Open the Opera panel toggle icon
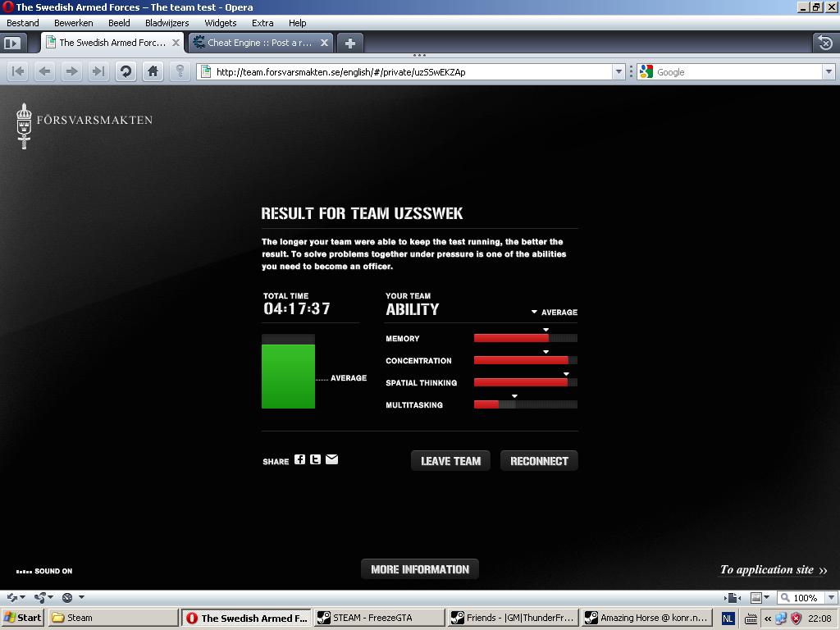 point(11,43)
